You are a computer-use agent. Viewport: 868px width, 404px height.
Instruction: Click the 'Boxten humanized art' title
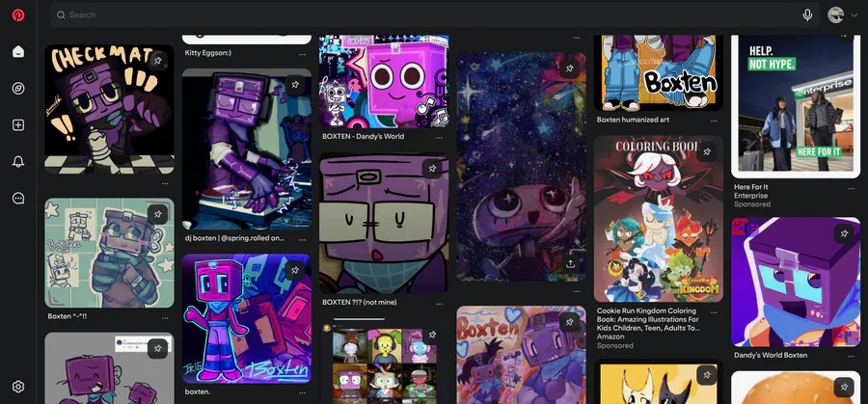point(634,120)
